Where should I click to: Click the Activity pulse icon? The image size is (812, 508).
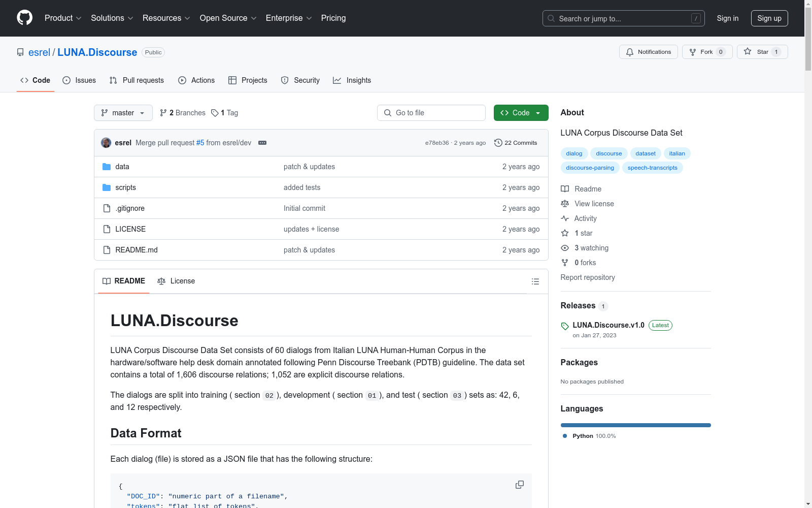click(x=565, y=218)
